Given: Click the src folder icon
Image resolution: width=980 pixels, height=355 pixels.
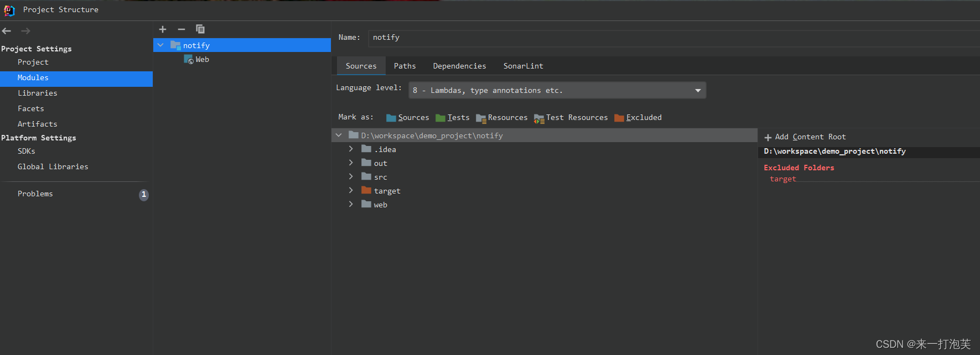Looking at the screenshot, I should tap(366, 176).
